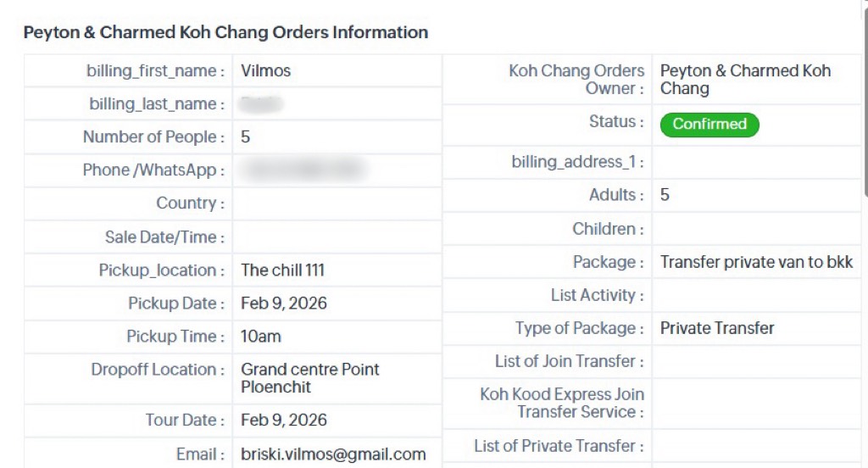868x468 pixels.
Task: Select the empty Country field
Action: 337,203
